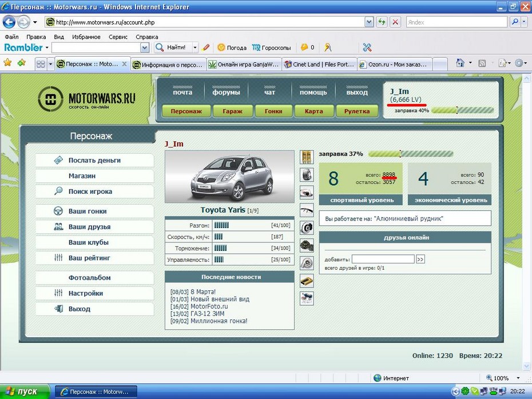Click the browser Back arrow button
The width and height of the screenshot is (532, 399).
pos(9,22)
